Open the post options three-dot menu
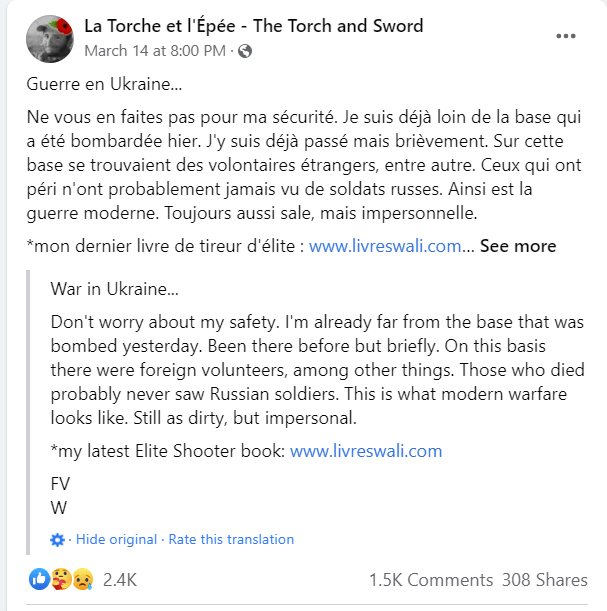Viewport: 607px width, 611px height. pyautogui.click(x=566, y=37)
